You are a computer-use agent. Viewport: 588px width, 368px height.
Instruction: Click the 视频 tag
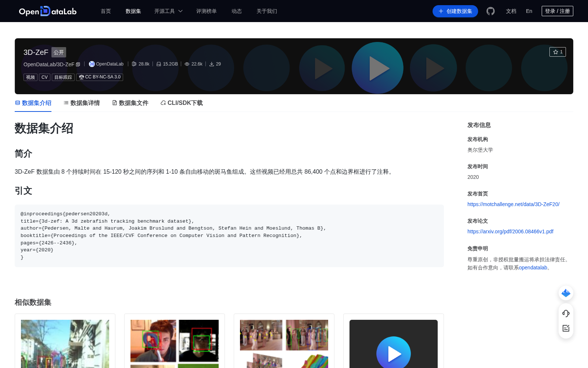point(31,77)
